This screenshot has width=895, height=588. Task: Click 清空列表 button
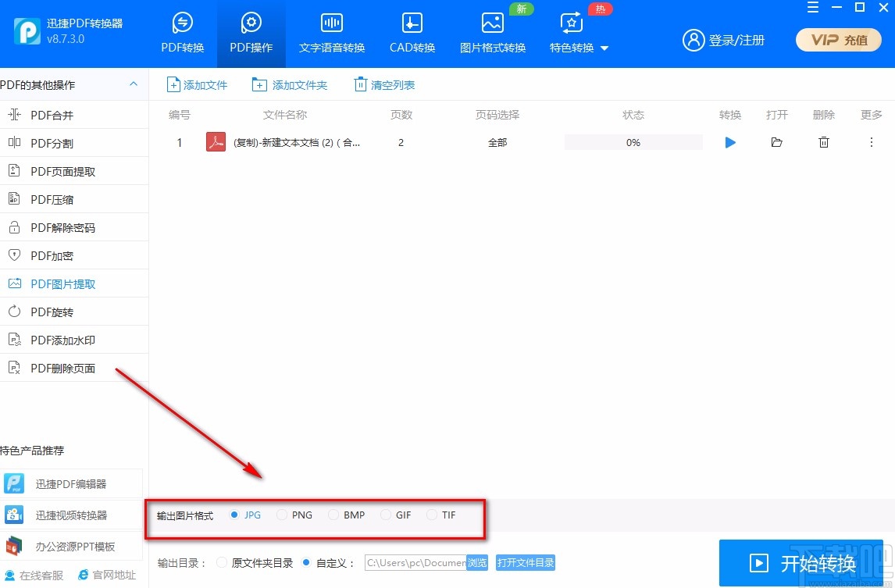pyautogui.click(x=385, y=85)
